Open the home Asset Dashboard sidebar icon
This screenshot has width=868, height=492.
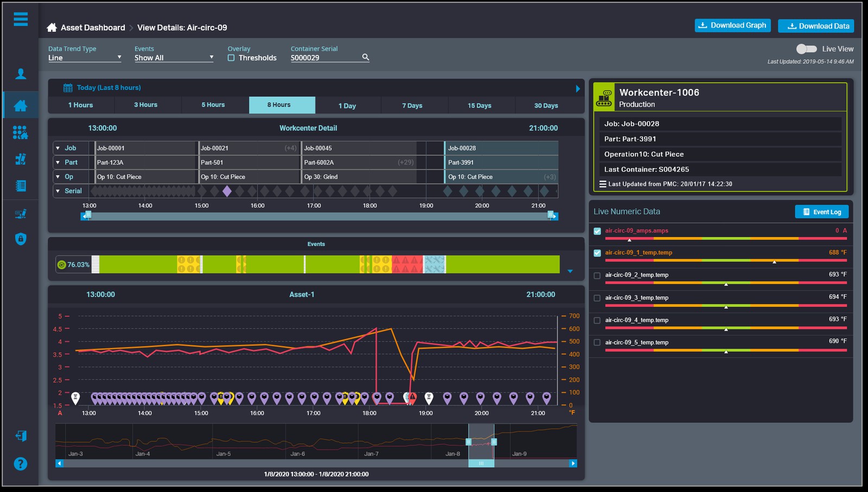[20, 105]
